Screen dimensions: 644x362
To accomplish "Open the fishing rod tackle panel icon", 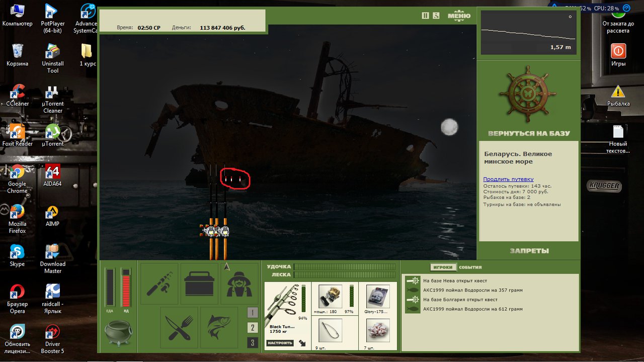I will (x=159, y=284).
